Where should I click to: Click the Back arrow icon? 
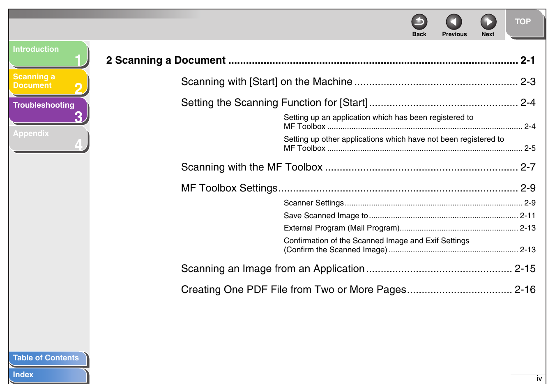click(x=419, y=22)
